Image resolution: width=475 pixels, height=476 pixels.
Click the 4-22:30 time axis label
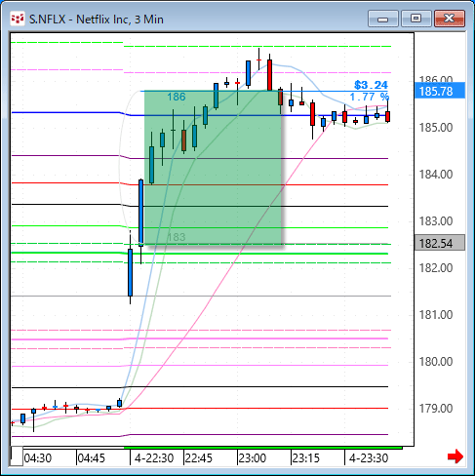(x=154, y=458)
